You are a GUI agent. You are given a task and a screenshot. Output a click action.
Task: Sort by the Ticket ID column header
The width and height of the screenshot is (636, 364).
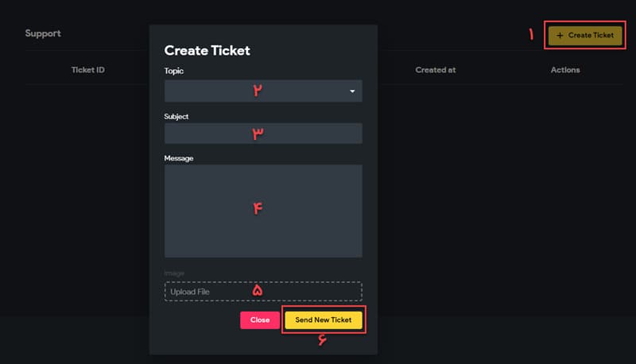[88, 70]
